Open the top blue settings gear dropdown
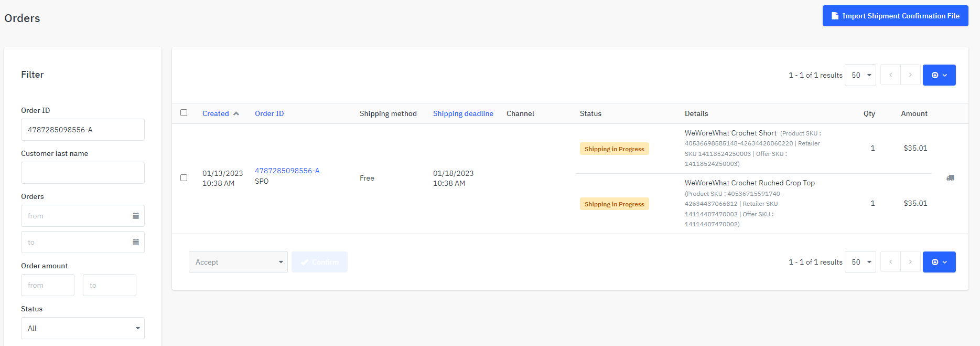 (x=939, y=75)
